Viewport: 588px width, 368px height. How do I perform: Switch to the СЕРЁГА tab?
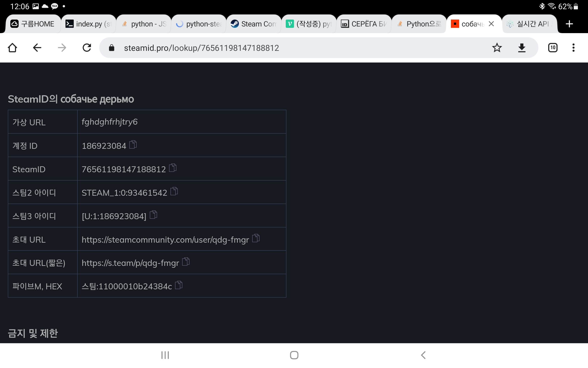click(364, 24)
